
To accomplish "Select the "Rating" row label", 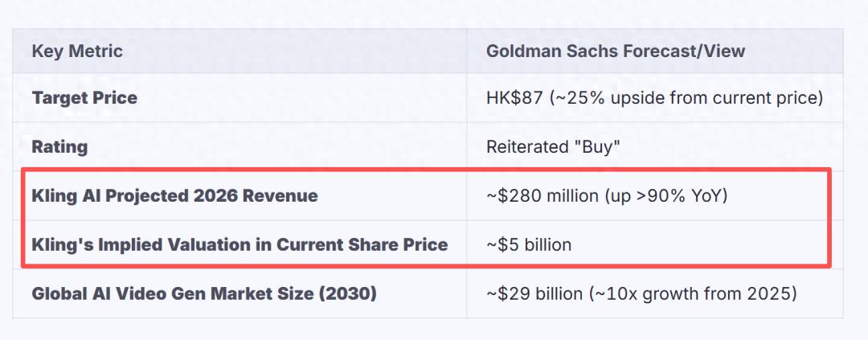I will [x=59, y=147].
